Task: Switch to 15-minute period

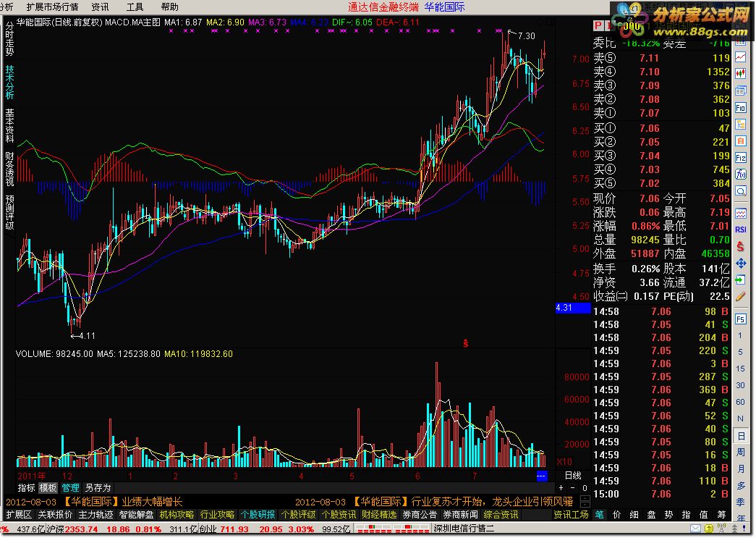Action: click(x=741, y=369)
